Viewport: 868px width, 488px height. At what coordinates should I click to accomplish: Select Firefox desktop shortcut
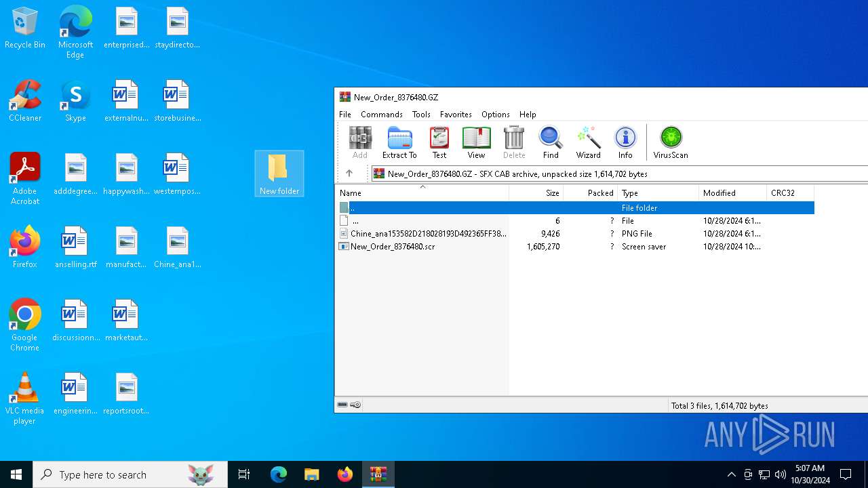pos(25,248)
